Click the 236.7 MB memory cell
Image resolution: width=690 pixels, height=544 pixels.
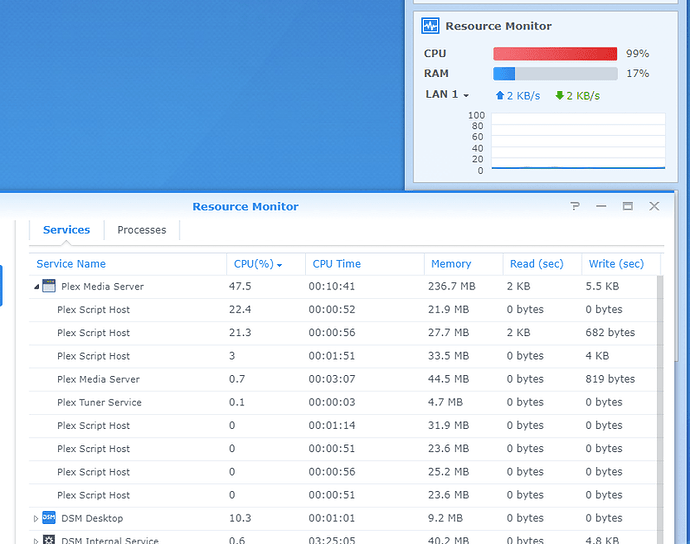coord(451,286)
